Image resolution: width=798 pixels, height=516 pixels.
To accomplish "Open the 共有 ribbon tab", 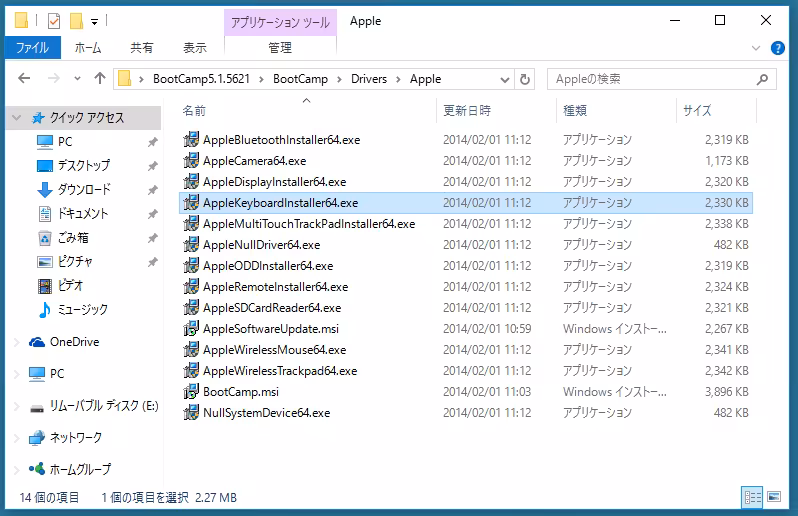I will pyautogui.click(x=141, y=48).
